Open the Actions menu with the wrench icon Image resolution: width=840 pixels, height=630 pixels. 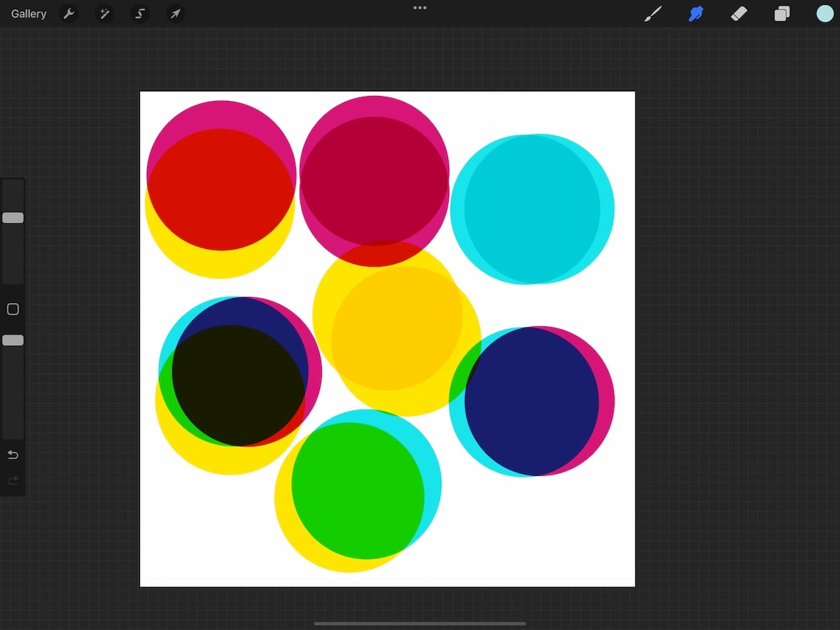pos(69,13)
